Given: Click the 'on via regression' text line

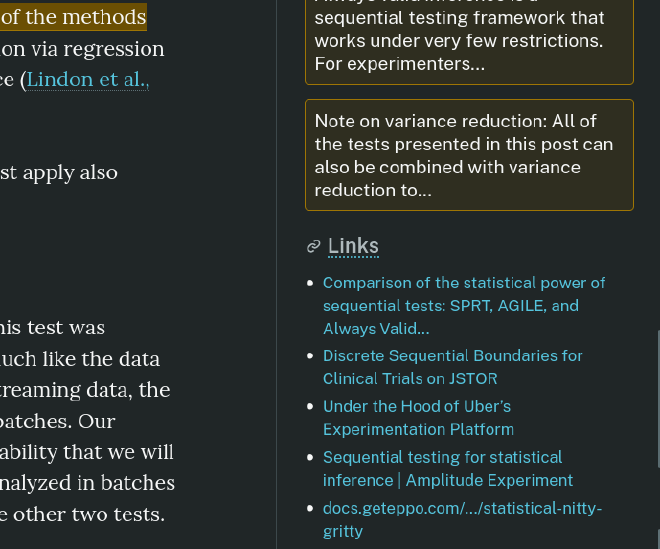Looking at the screenshot, I should [82, 49].
